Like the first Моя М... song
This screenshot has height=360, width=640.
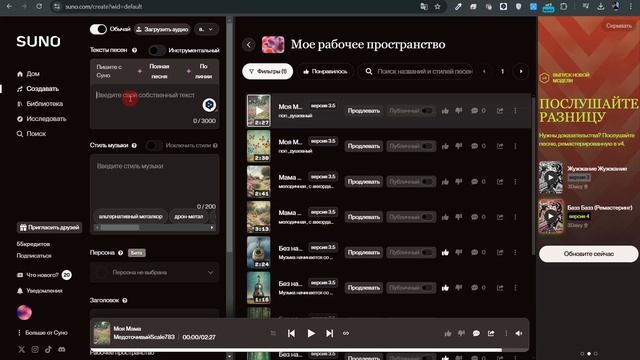[445, 111]
